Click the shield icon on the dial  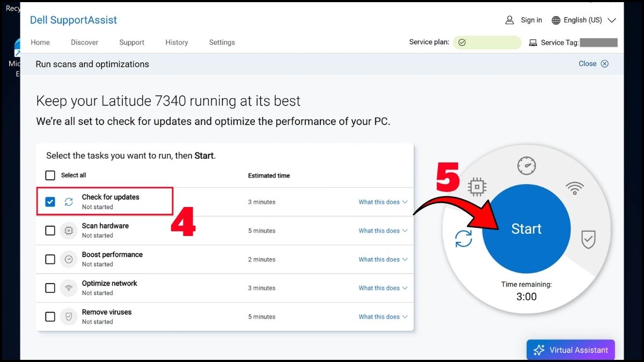tap(589, 239)
